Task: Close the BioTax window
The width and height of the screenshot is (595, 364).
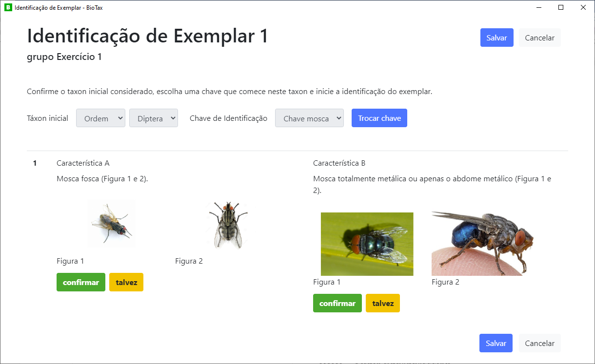Action: (583, 7)
